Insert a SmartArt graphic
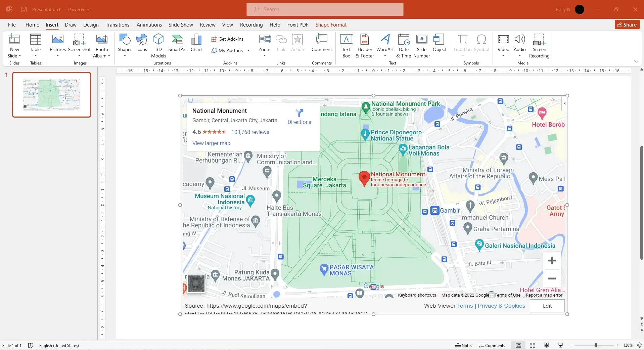The height and width of the screenshot is (350, 644). point(177,43)
